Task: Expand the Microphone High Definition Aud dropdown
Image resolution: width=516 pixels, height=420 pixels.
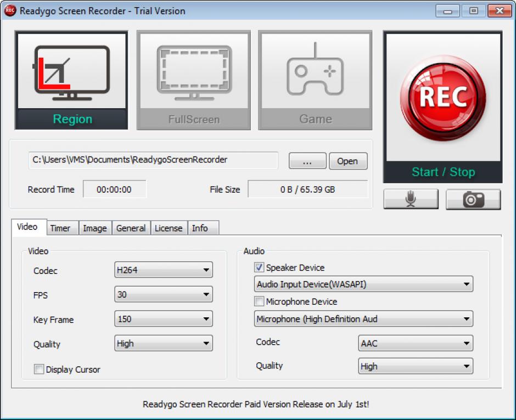Action: click(x=363, y=318)
